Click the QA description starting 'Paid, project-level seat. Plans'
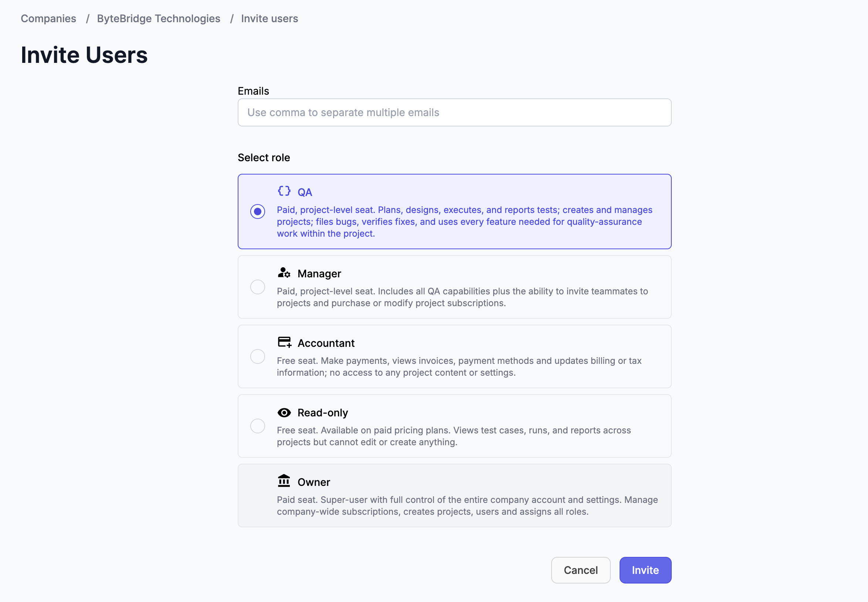868x602 pixels. tap(465, 222)
